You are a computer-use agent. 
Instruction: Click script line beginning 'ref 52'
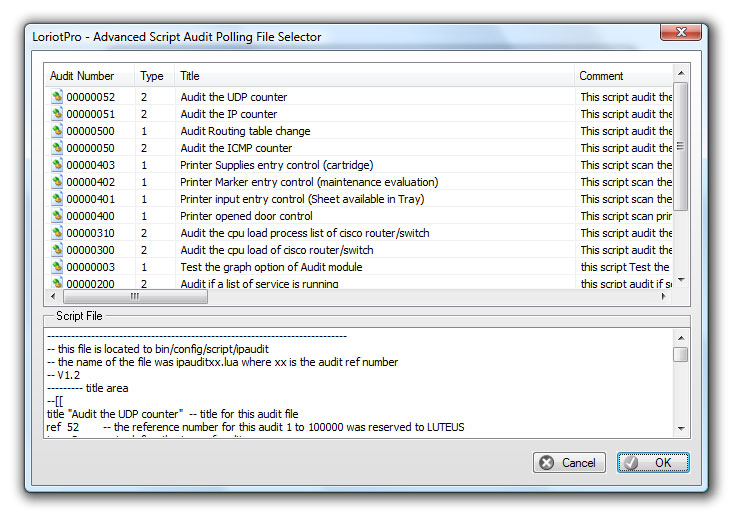(256, 427)
